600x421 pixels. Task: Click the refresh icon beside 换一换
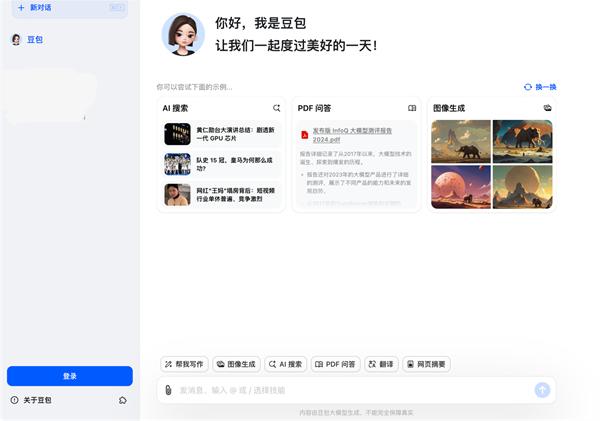pos(528,87)
